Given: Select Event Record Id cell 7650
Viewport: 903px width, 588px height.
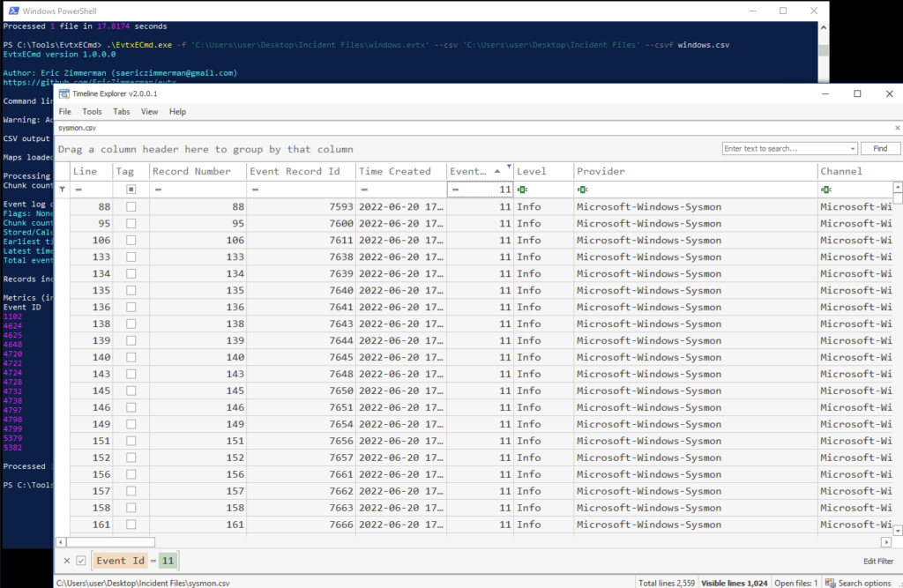Looking at the screenshot, I should click(x=301, y=391).
